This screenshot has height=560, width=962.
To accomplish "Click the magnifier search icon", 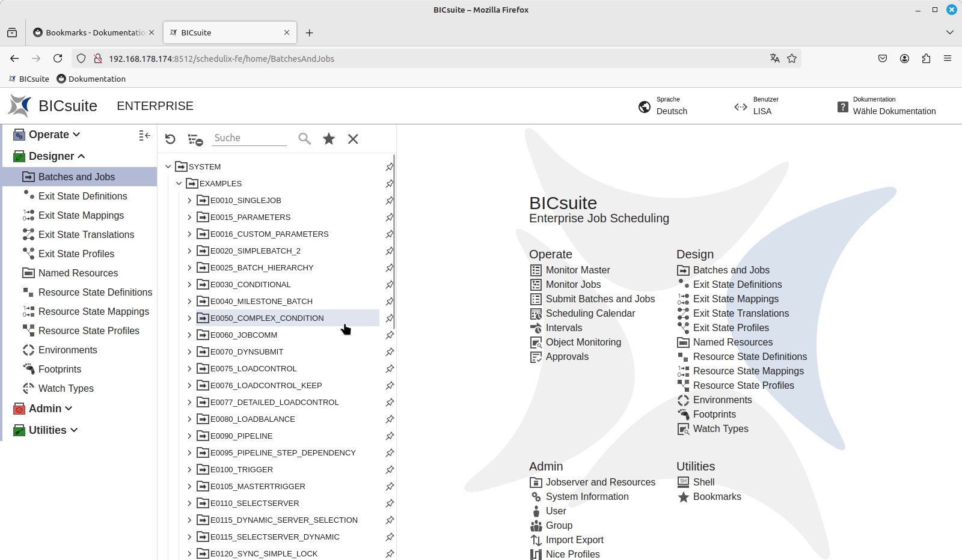I will (x=305, y=139).
